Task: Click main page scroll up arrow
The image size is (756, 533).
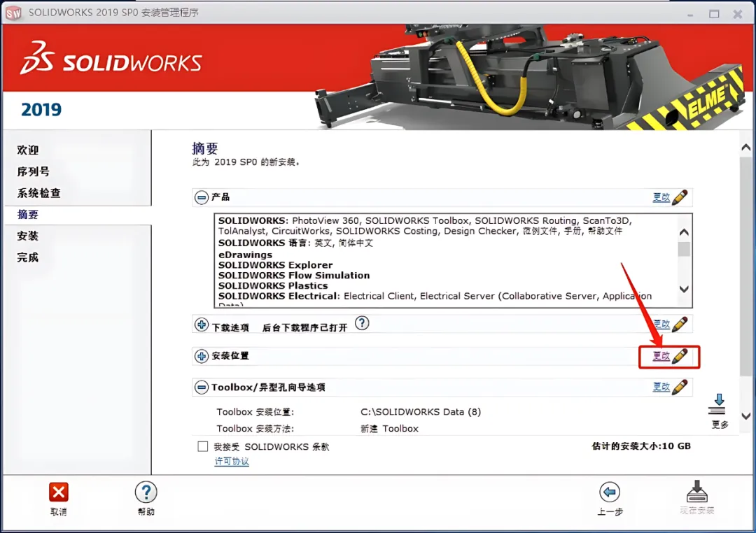Action: coord(746,148)
